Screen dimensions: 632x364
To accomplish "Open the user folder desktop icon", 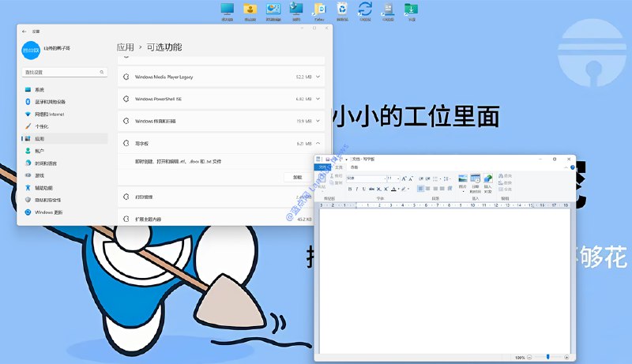I will click(x=250, y=12).
